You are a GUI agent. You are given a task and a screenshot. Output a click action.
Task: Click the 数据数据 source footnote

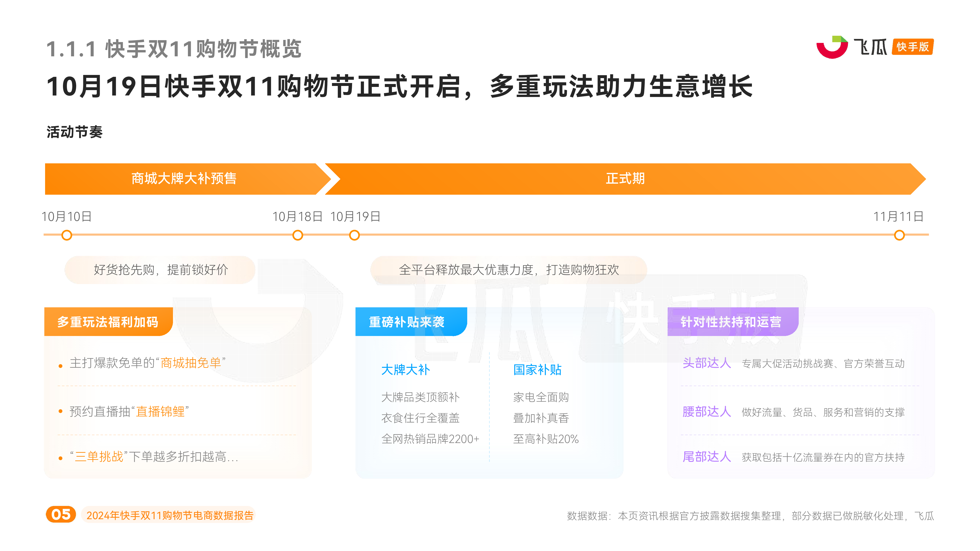coord(750,516)
